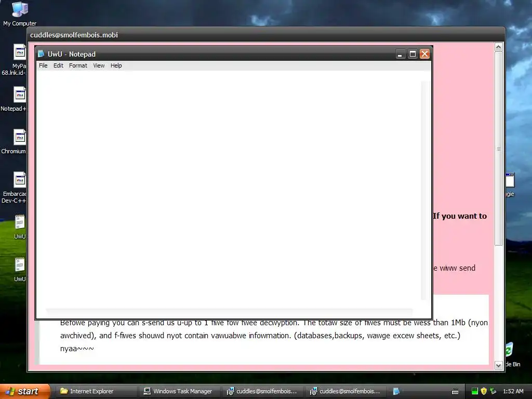532x399 pixels.
Task: Click the keyboard icon in the taskbar
Action: coord(455,392)
